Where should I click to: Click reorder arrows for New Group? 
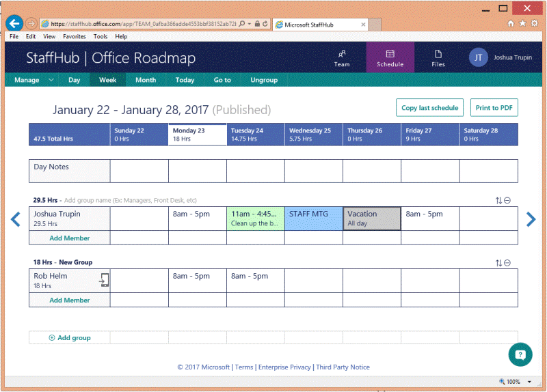[x=498, y=263]
